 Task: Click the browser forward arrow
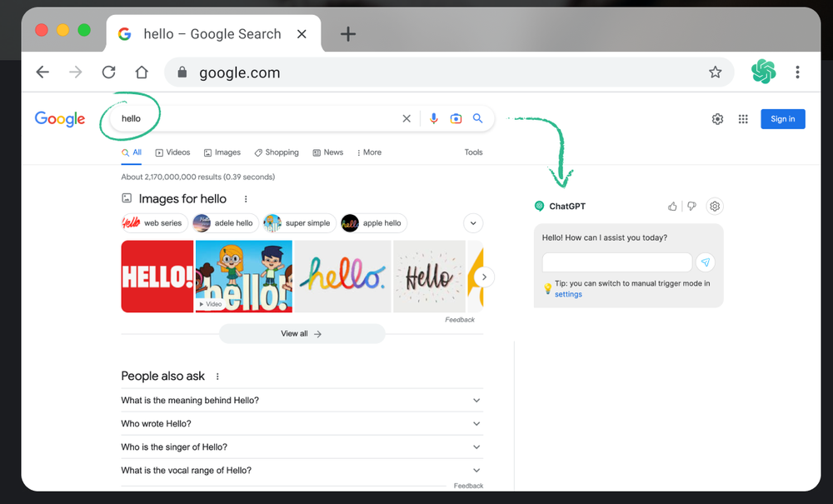[x=76, y=72]
